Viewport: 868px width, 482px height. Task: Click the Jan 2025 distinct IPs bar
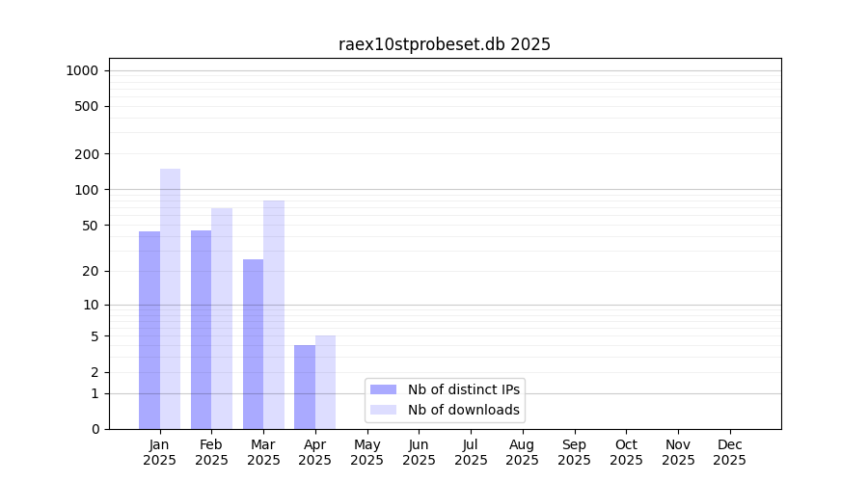(x=149, y=330)
